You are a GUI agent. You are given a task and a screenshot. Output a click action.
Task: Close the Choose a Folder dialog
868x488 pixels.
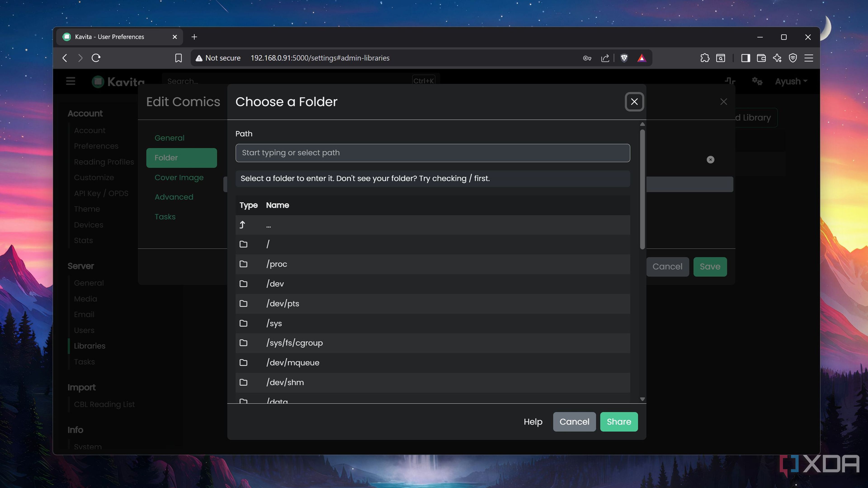click(x=634, y=102)
